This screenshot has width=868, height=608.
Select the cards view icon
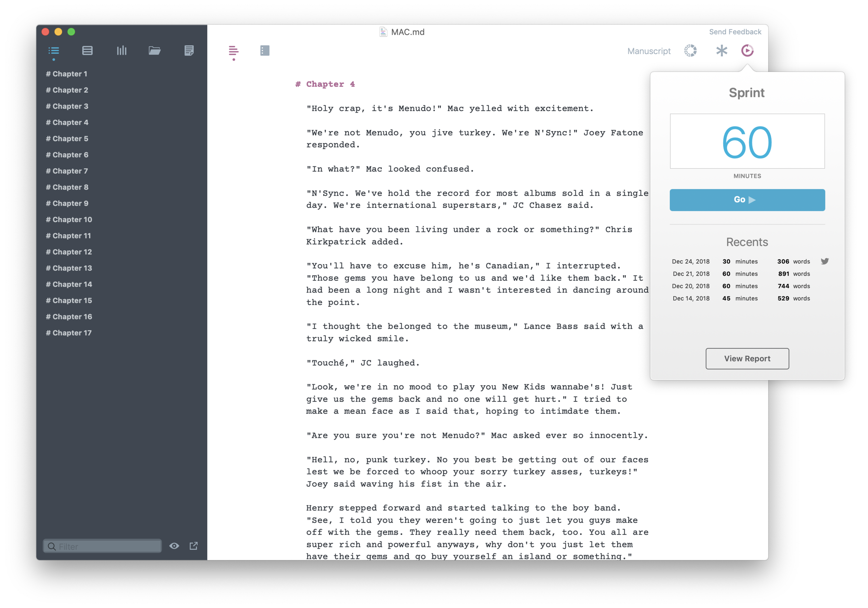point(87,50)
